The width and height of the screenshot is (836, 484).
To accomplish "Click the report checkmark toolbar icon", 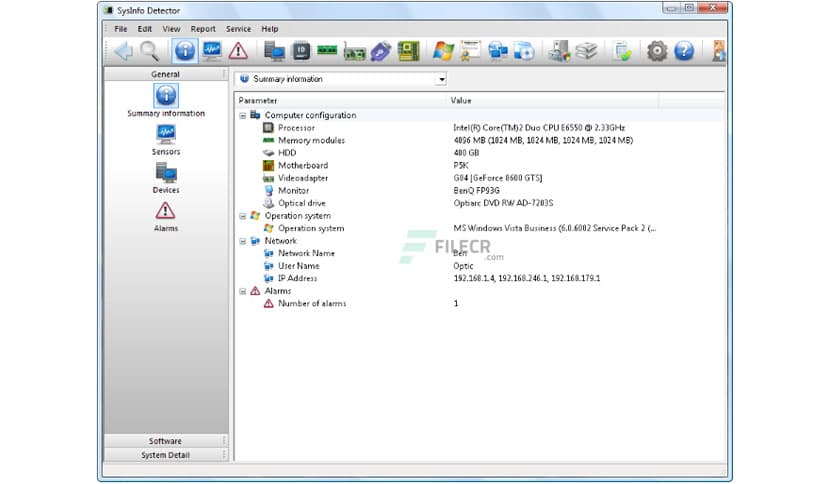I will 622,51.
